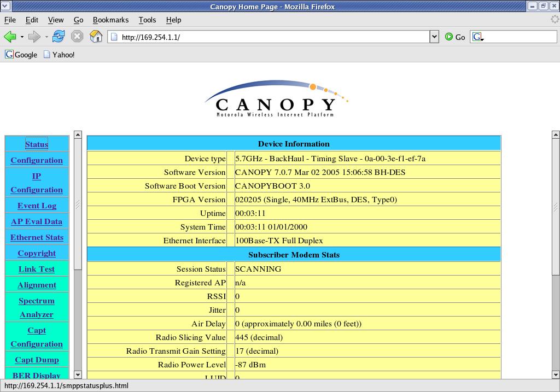Click the Link Test sidebar link
Viewport: 560px width, 392px height.
click(x=37, y=269)
